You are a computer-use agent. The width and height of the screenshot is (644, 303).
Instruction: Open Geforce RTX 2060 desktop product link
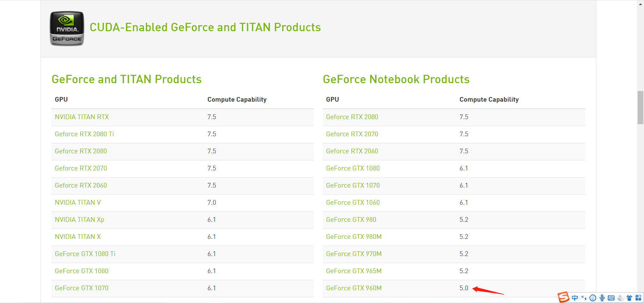[81, 186]
